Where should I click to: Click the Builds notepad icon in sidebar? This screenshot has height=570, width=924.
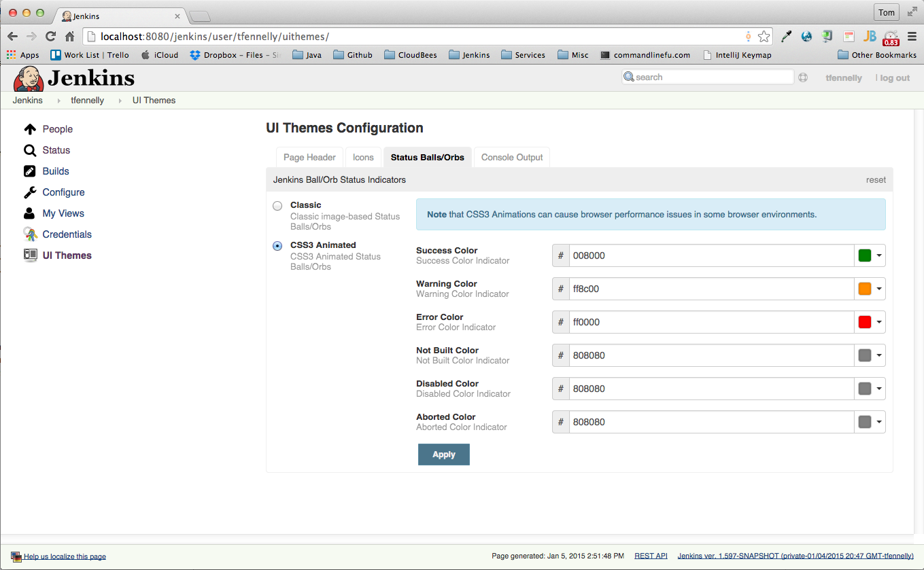coord(30,171)
